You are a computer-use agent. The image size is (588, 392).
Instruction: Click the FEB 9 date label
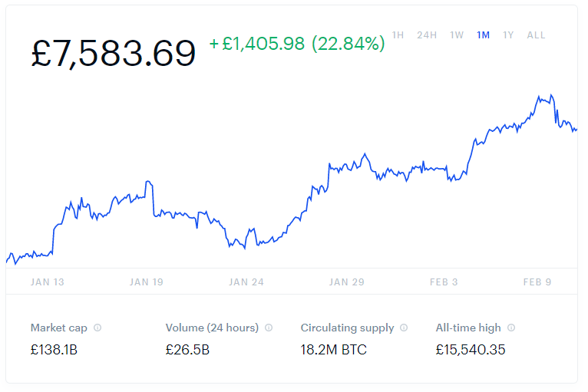537,282
